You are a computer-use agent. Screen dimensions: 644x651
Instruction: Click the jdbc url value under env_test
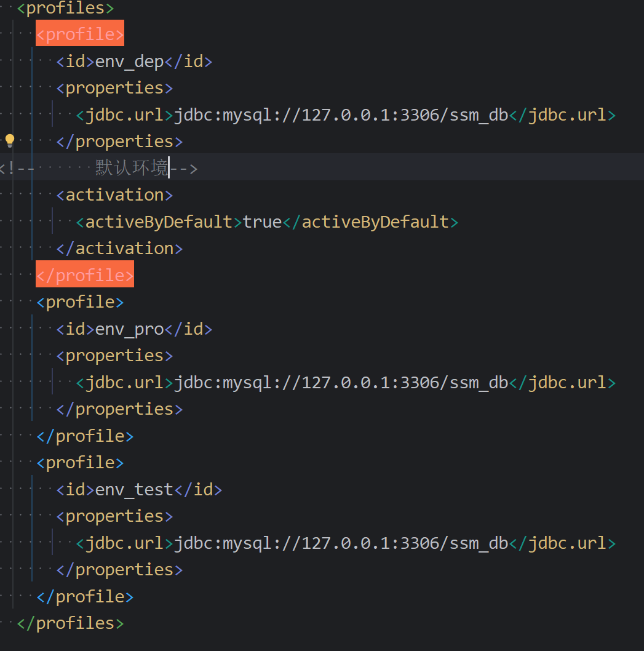click(341, 543)
